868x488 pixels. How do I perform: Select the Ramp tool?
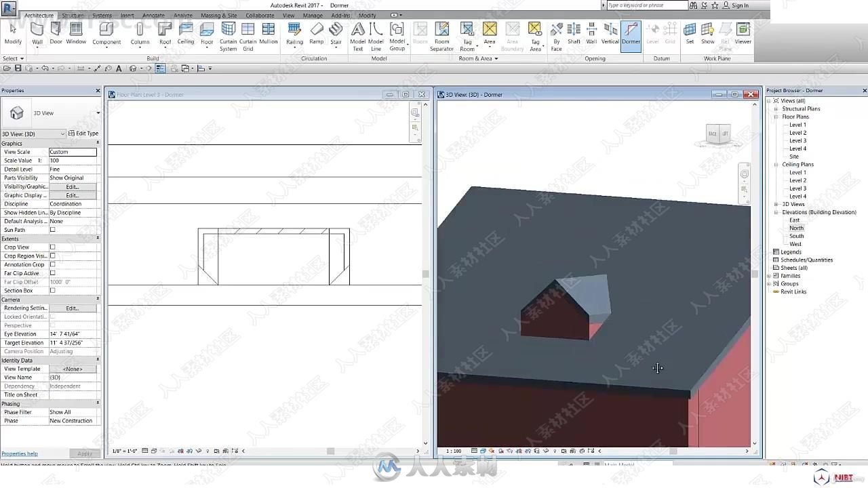(317, 34)
